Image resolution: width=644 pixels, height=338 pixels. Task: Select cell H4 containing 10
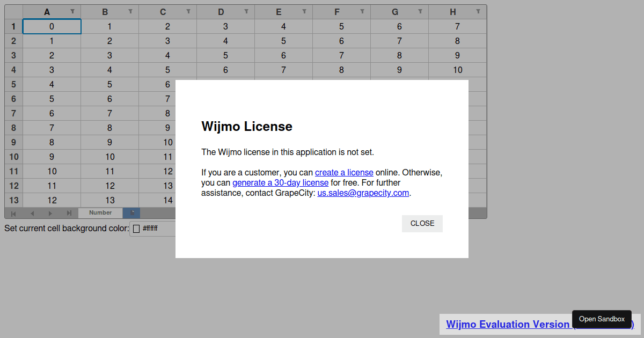pos(458,70)
